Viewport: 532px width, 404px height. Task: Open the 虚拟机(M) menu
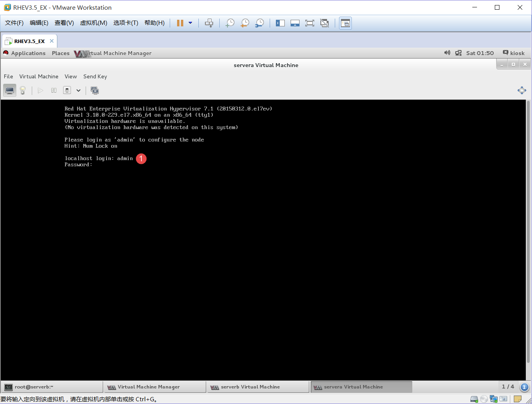tap(94, 23)
